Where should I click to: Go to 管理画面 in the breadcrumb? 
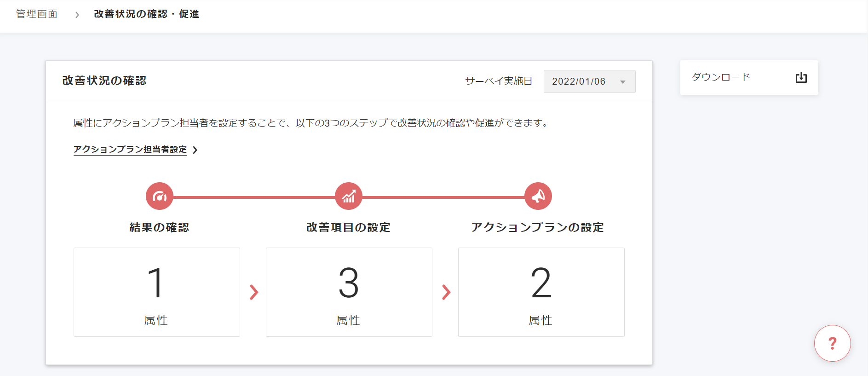(37, 14)
